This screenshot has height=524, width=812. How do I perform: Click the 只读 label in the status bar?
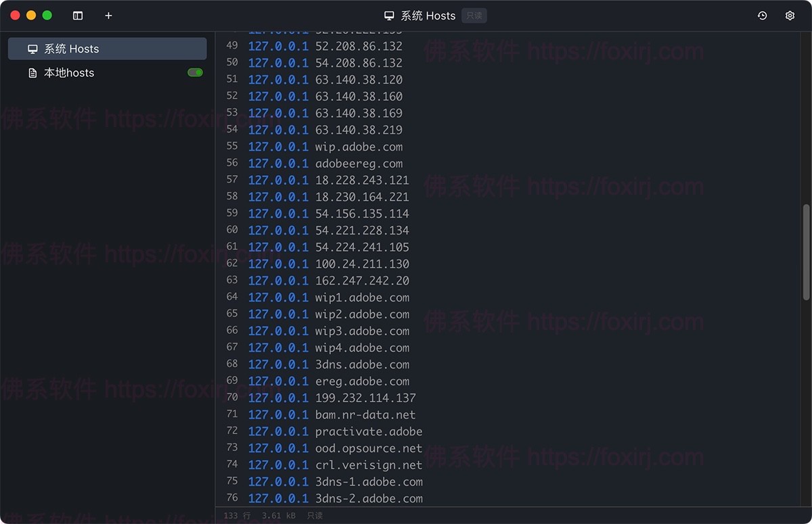coord(315,515)
